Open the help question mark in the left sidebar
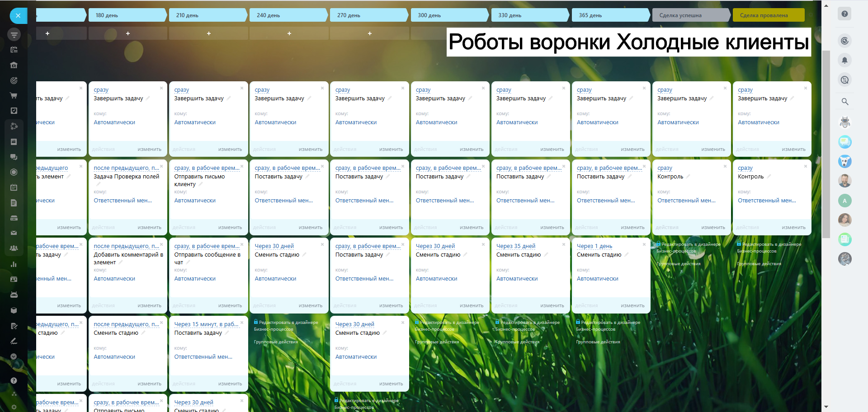868x412 pixels. click(x=14, y=380)
